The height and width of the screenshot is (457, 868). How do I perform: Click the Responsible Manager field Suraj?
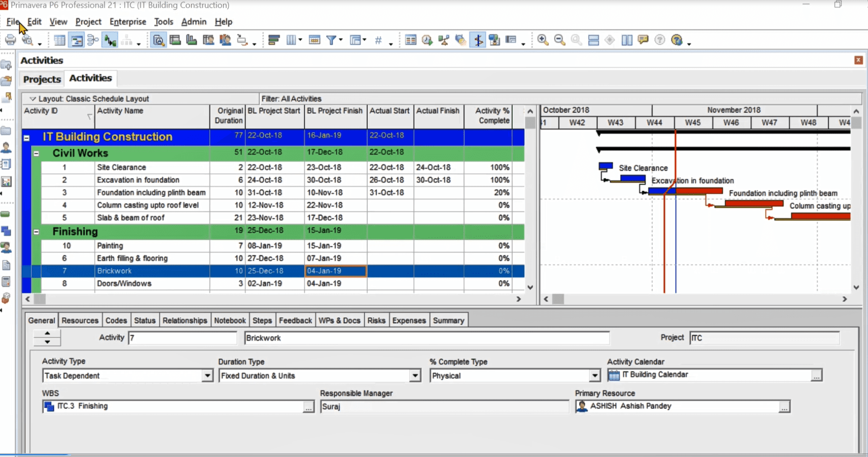click(444, 407)
